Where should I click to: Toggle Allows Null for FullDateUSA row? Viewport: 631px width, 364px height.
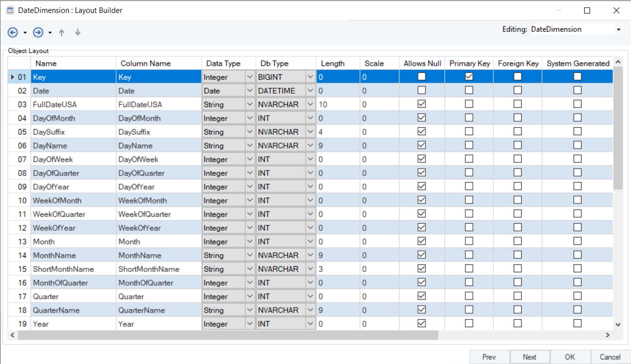pos(421,104)
